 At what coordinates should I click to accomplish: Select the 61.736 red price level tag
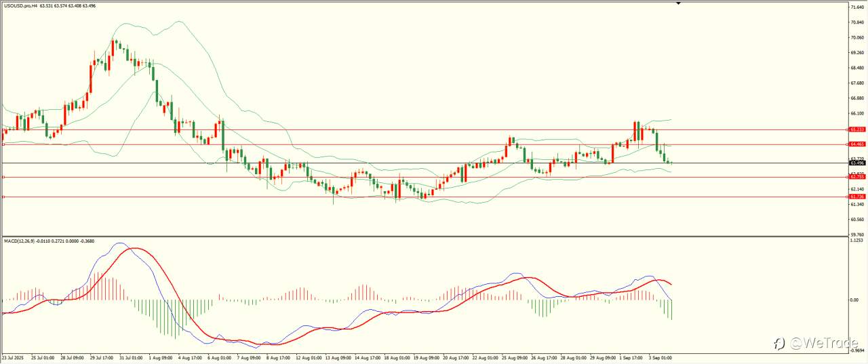point(857,197)
